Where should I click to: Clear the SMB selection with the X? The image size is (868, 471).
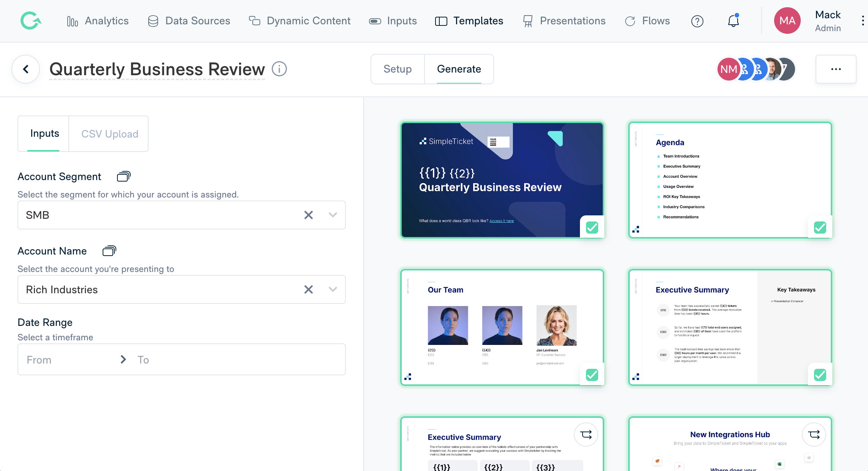(309, 215)
